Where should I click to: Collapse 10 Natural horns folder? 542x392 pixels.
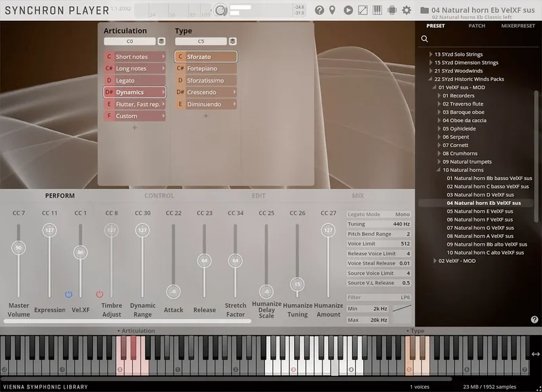[x=438, y=170]
